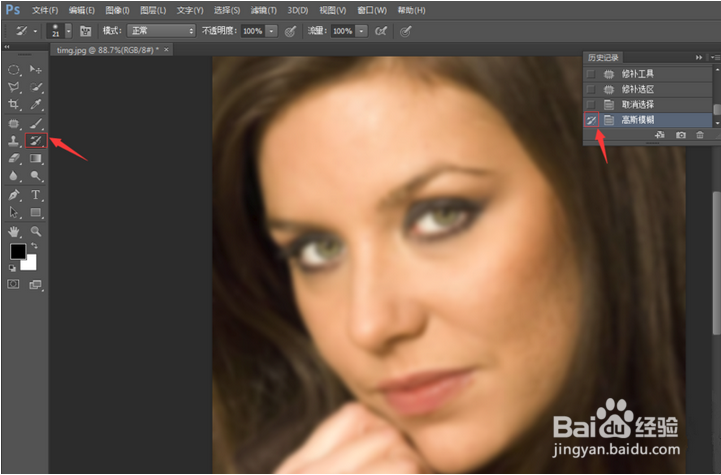Open the tool preset picker arrow
Screen dimensions: 721x475
click(x=35, y=31)
